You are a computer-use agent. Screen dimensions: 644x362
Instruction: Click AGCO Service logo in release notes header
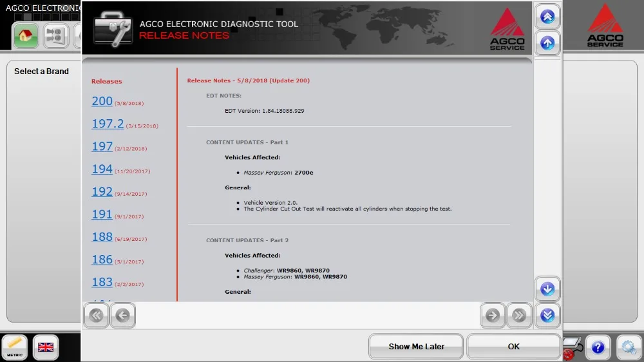click(507, 29)
